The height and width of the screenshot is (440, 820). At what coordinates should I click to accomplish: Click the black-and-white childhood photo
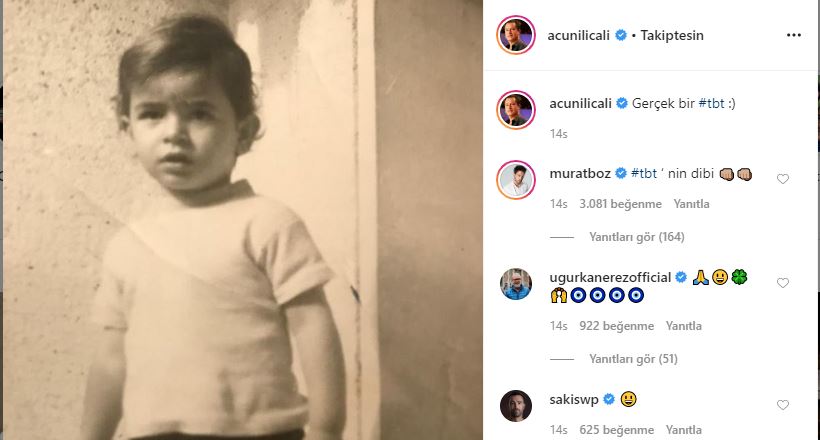tap(240, 220)
